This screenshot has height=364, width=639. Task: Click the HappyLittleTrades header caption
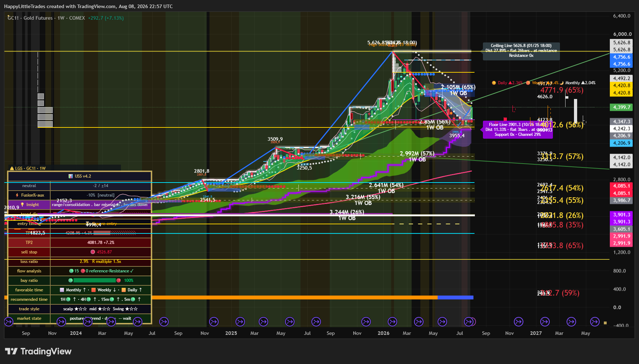click(89, 6)
